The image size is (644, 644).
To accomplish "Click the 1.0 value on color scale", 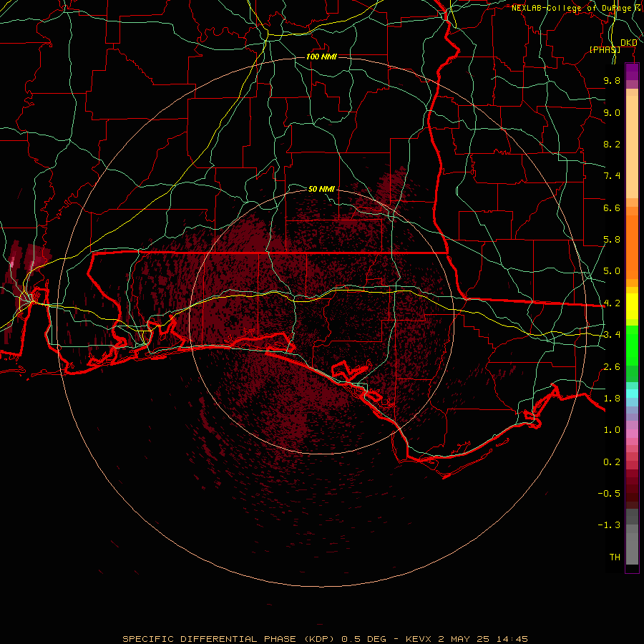I will (612, 430).
